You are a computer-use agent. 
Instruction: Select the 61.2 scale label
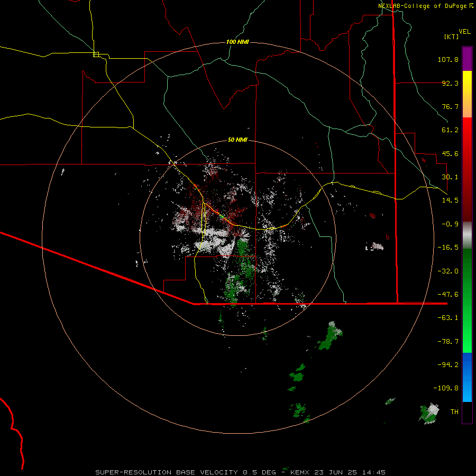tap(450, 130)
